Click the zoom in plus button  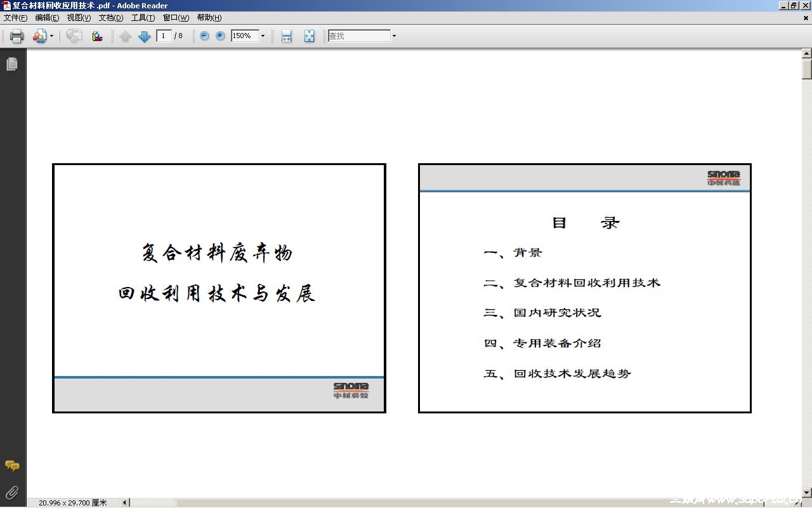[x=220, y=36]
